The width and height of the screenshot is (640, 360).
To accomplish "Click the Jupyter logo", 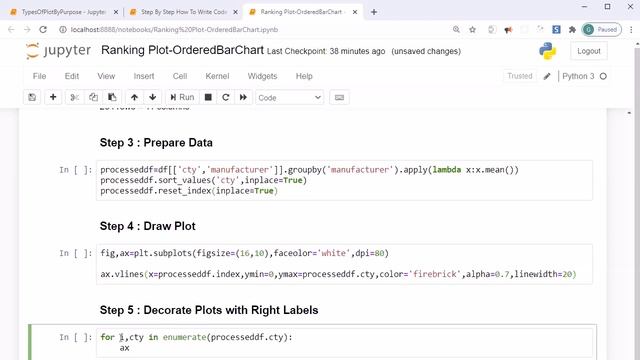I will tap(58, 51).
